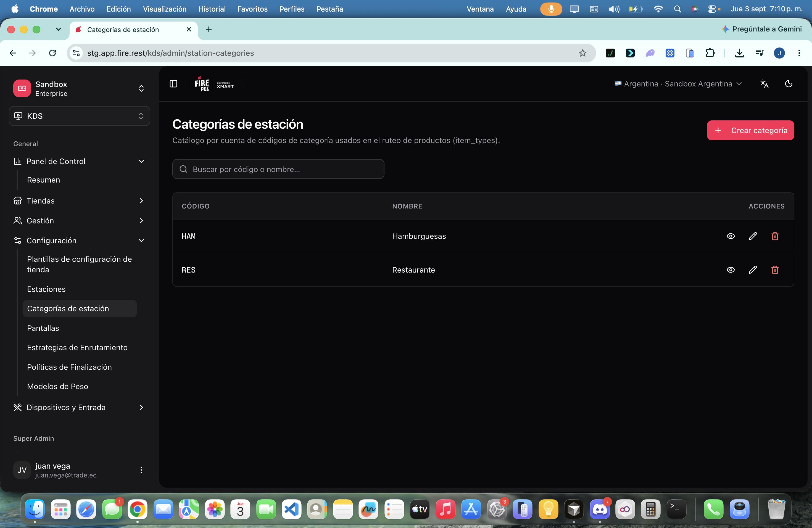This screenshot has width=812, height=528.
Task: Expand the Gestión section
Action: click(79, 221)
